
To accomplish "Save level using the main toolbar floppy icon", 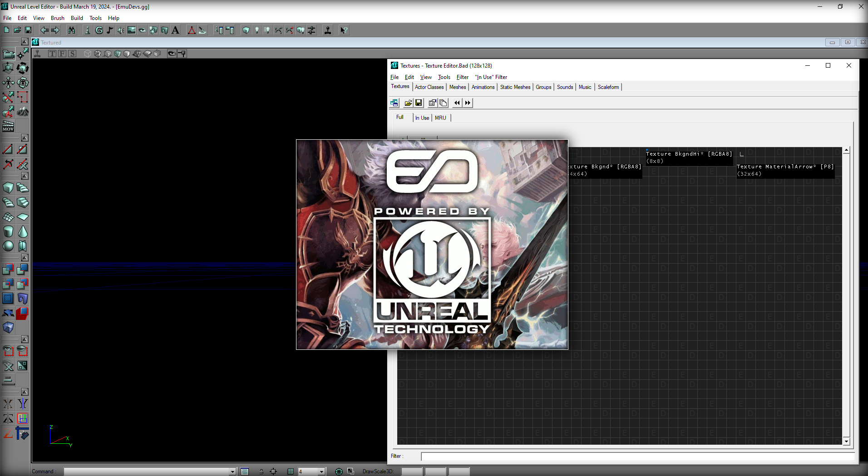I will pos(28,30).
